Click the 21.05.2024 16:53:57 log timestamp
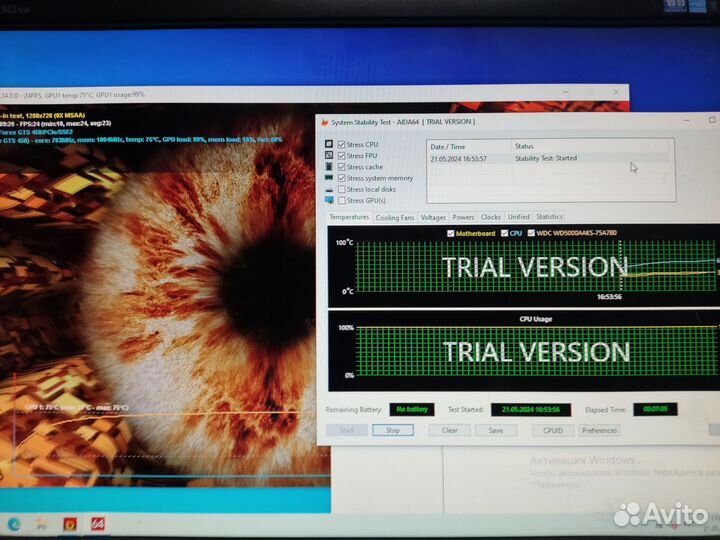Image resolution: width=720 pixels, height=540 pixels. (x=459, y=159)
